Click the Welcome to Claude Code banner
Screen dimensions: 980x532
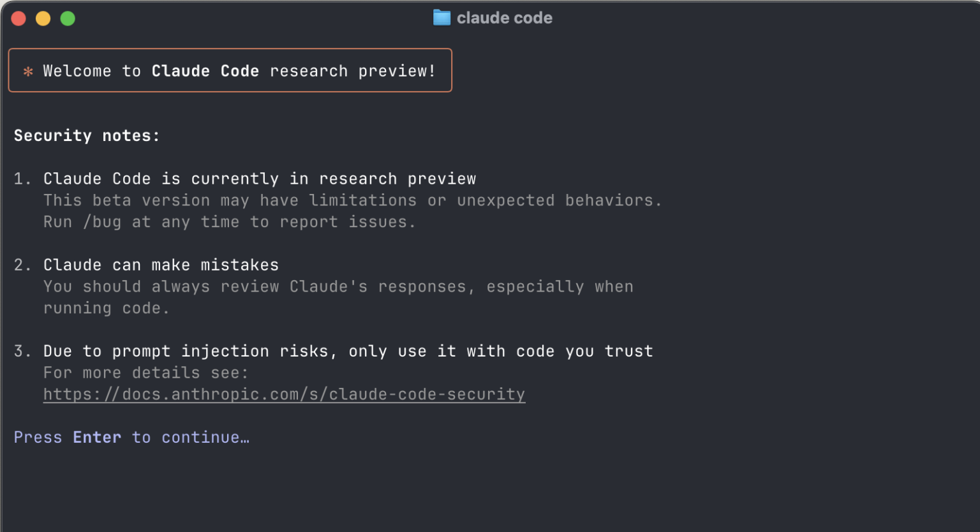(x=230, y=71)
